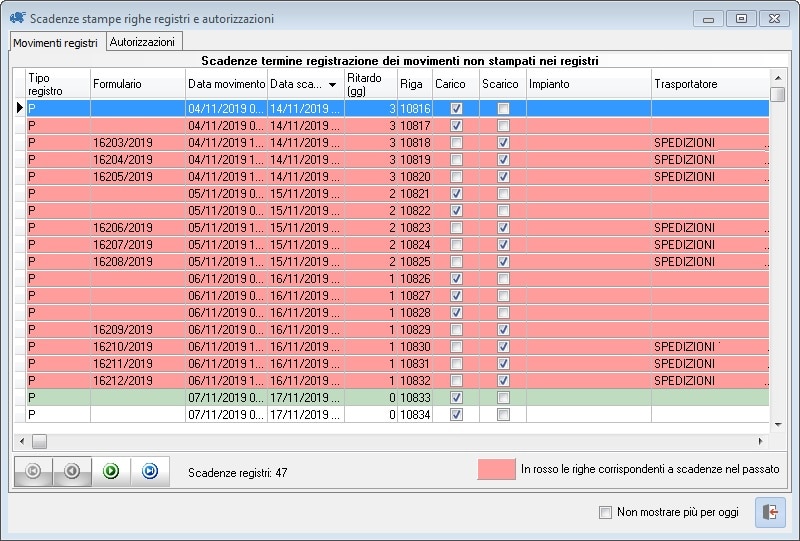Click data scadenza cell of riga 10834

(x=306, y=414)
